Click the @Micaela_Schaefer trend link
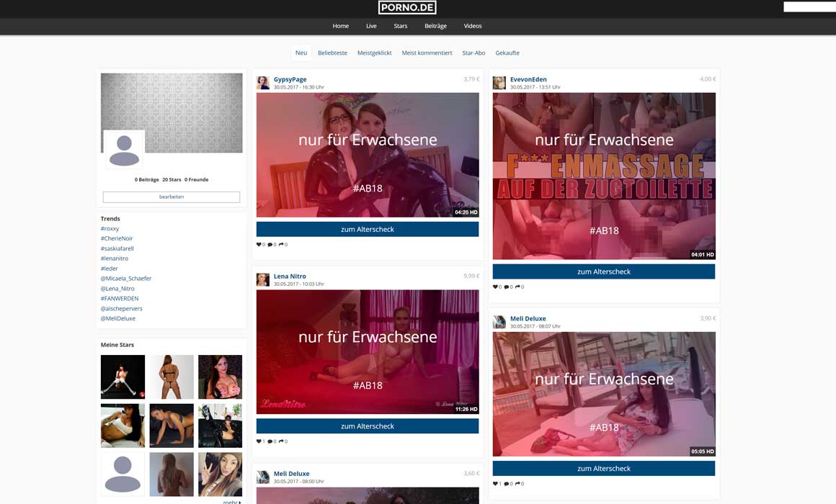This screenshot has height=504, width=836. [126, 278]
